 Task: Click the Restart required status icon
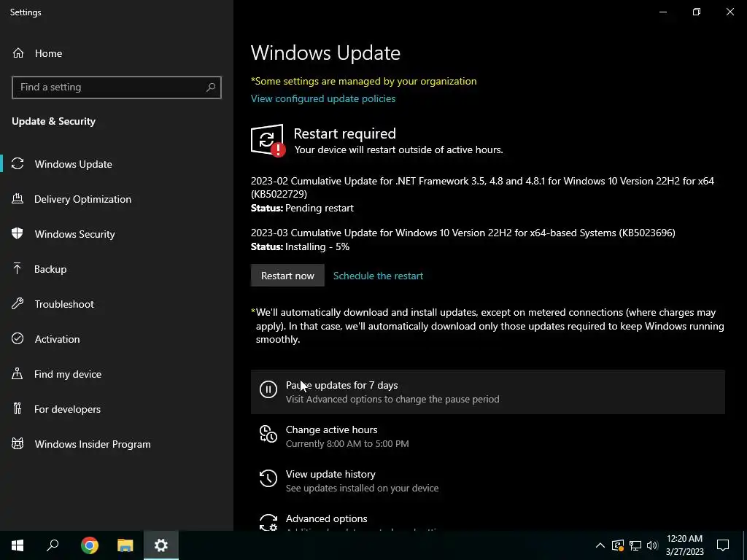[268, 140]
